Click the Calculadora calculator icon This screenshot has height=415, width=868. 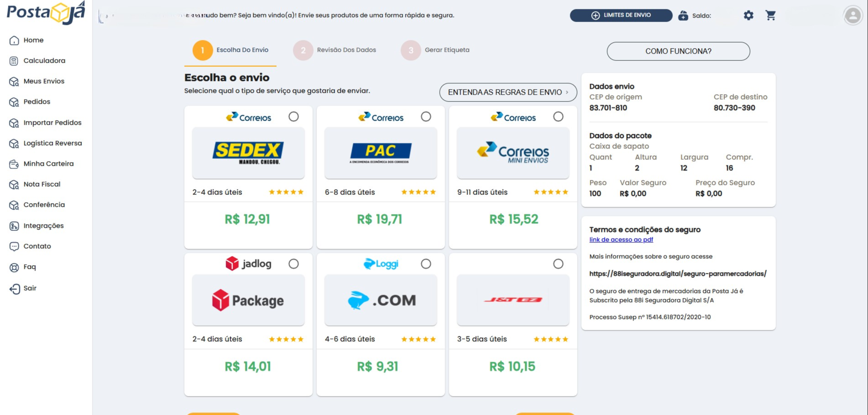[x=14, y=61]
